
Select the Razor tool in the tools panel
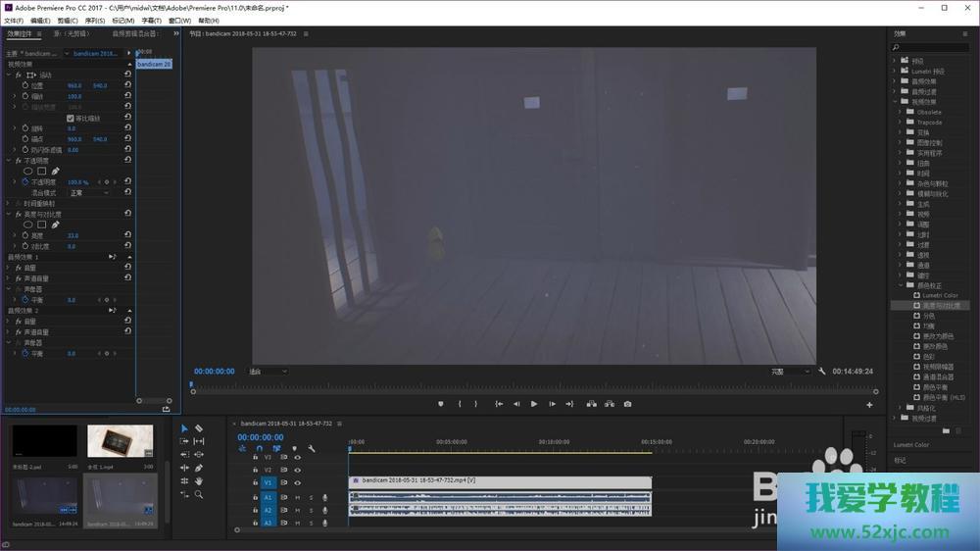click(x=199, y=428)
